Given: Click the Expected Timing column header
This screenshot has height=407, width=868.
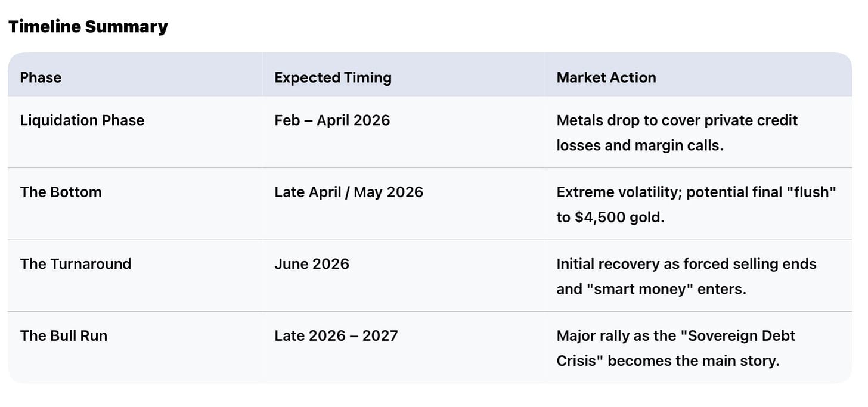Looking at the screenshot, I should point(333,77).
